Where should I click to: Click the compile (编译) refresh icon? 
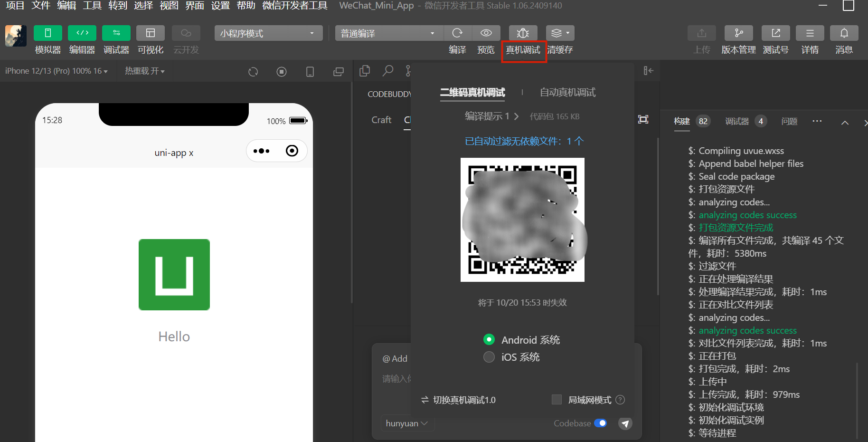[458, 33]
